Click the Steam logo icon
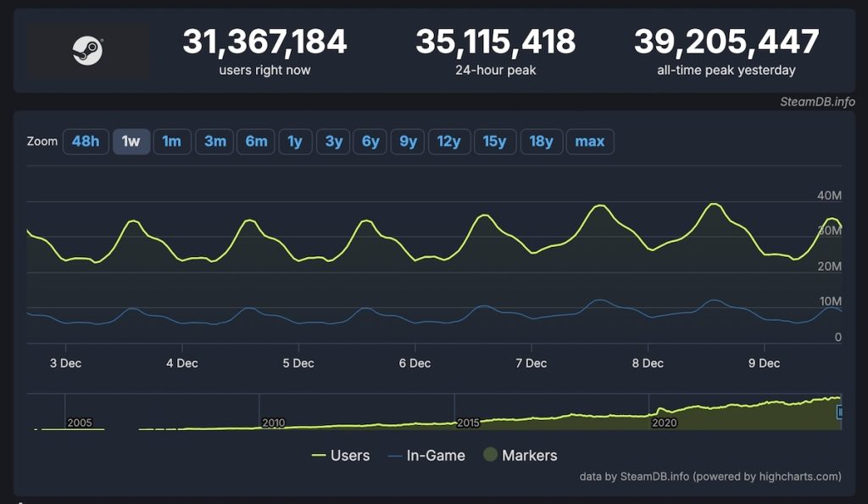Viewport: 868px width, 504px height. 87,51
